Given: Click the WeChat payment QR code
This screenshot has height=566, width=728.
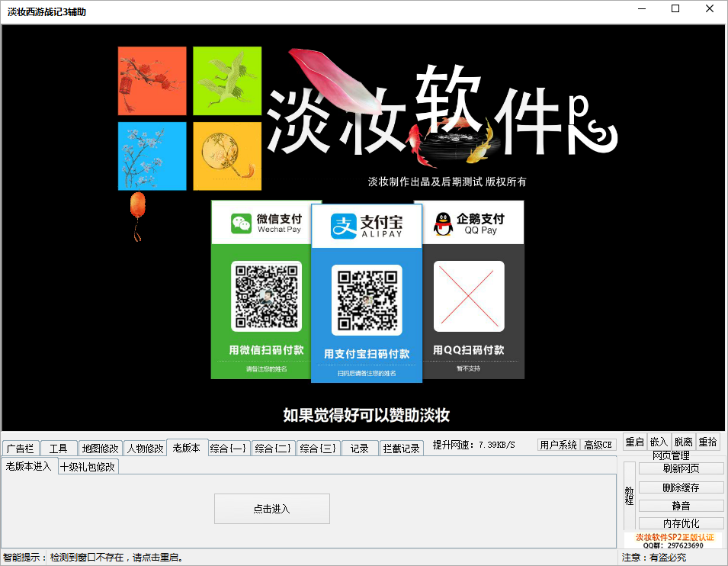Looking at the screenshot, I should point(267,297).
